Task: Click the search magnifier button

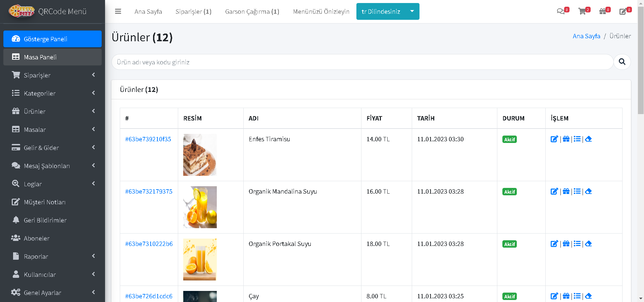Action: (x=622, y=62)
